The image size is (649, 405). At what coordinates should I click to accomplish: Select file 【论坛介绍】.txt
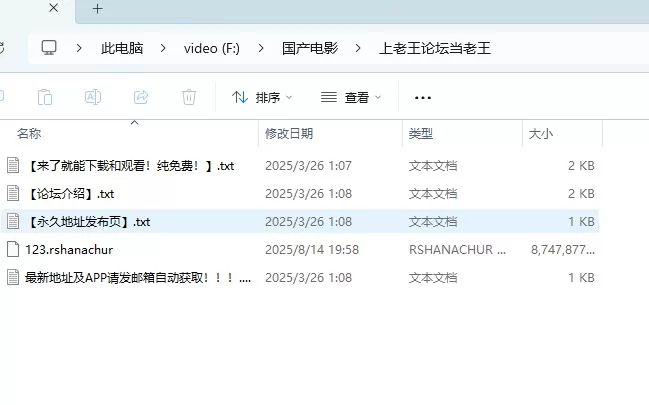pos(70,194)
